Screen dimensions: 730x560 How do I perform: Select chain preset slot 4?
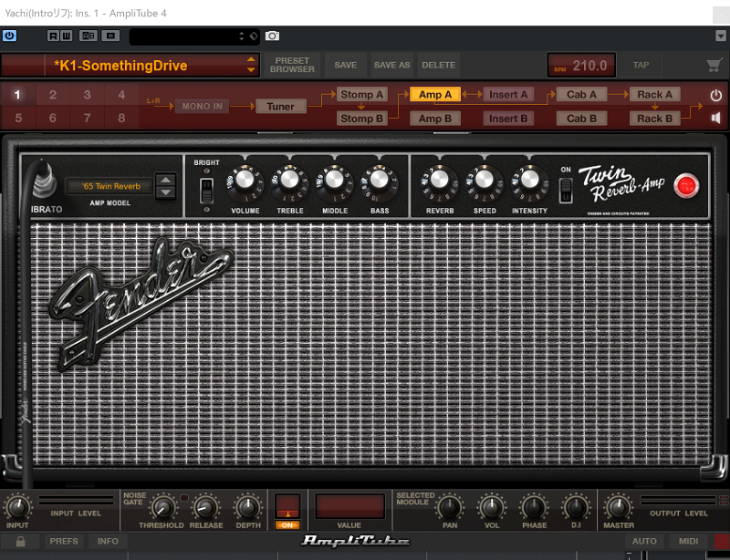121,95
